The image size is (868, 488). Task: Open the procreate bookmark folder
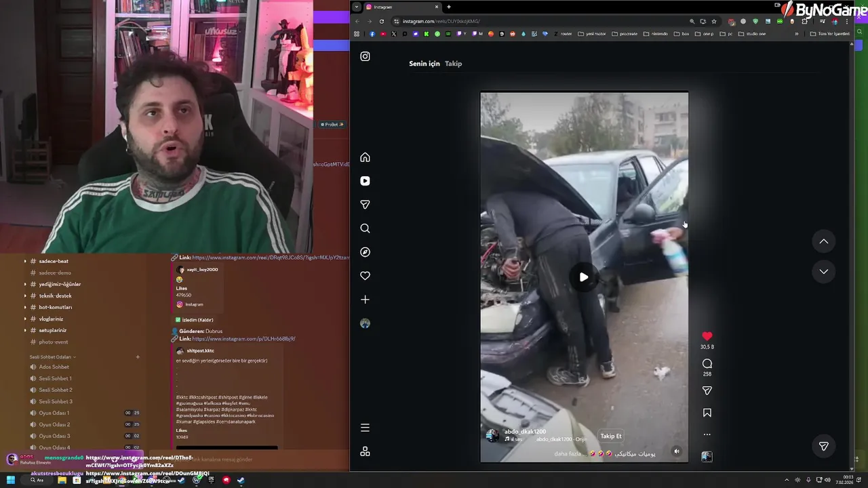[624, 34]
